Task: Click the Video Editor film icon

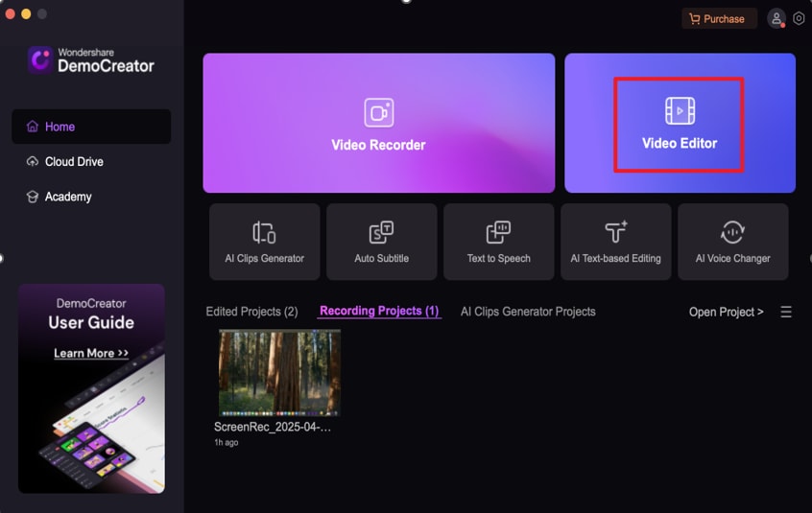Action: pyautogui.click(x=680, y=110)
